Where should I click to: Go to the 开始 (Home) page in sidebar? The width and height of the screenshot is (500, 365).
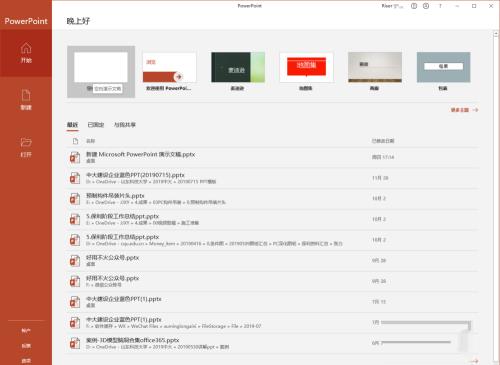pyautogui.click(x=26, y=53)
